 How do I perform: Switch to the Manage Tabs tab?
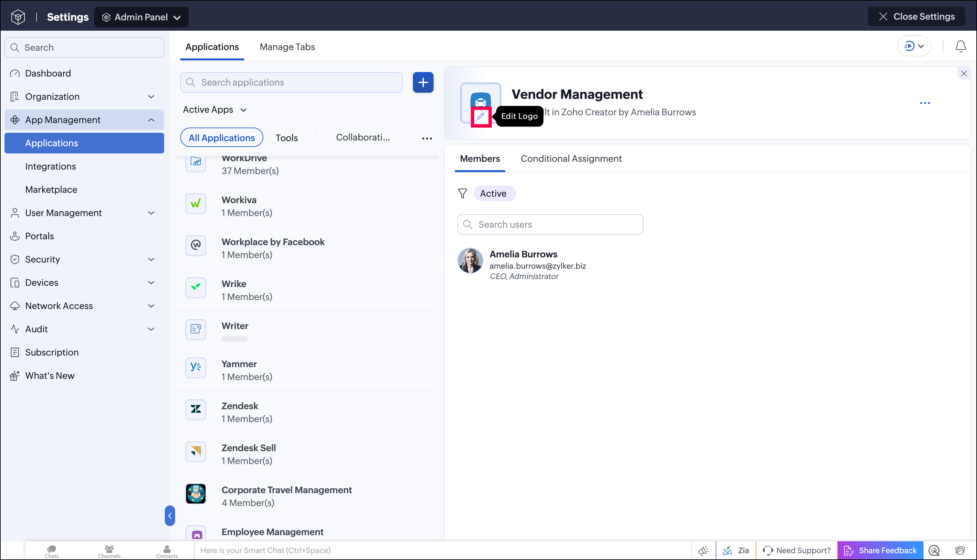coord(287,47)
